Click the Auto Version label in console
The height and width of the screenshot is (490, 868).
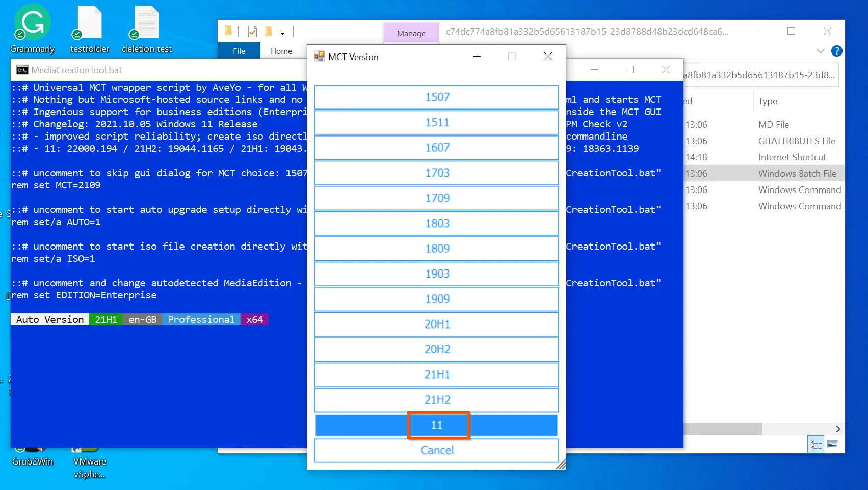pos(50,319)
